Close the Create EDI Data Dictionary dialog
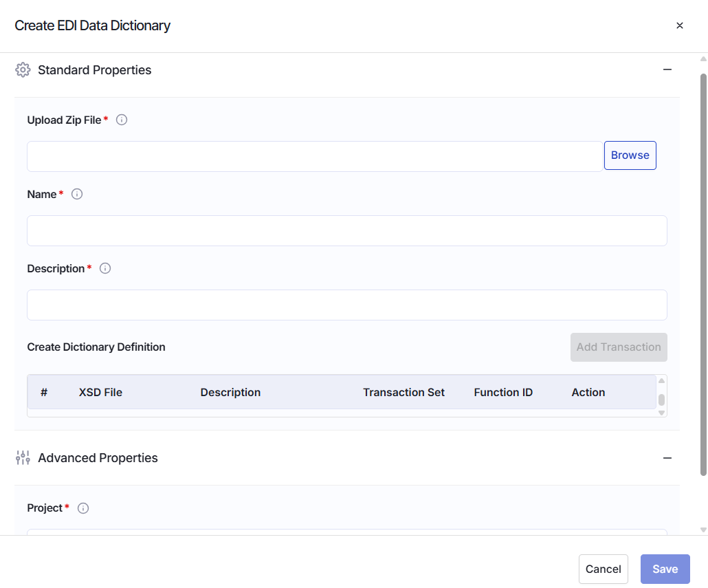708x588 pixels. point(680,25)
